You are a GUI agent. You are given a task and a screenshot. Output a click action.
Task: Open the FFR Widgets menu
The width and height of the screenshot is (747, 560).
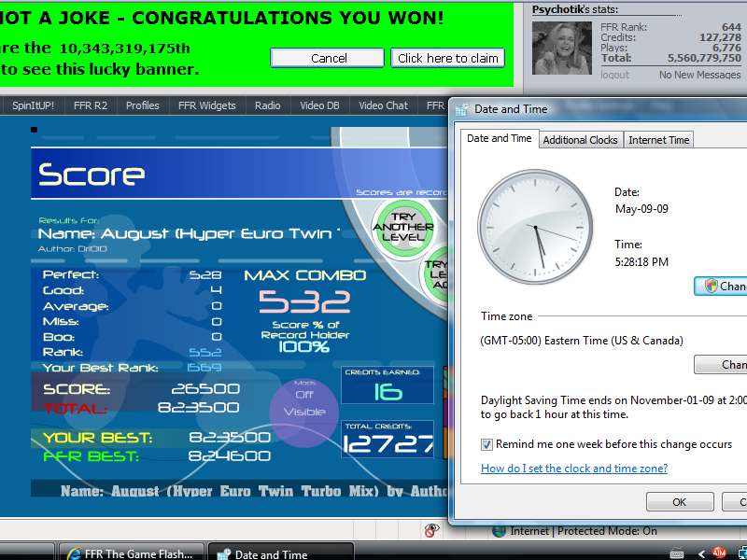coord(206,105)
